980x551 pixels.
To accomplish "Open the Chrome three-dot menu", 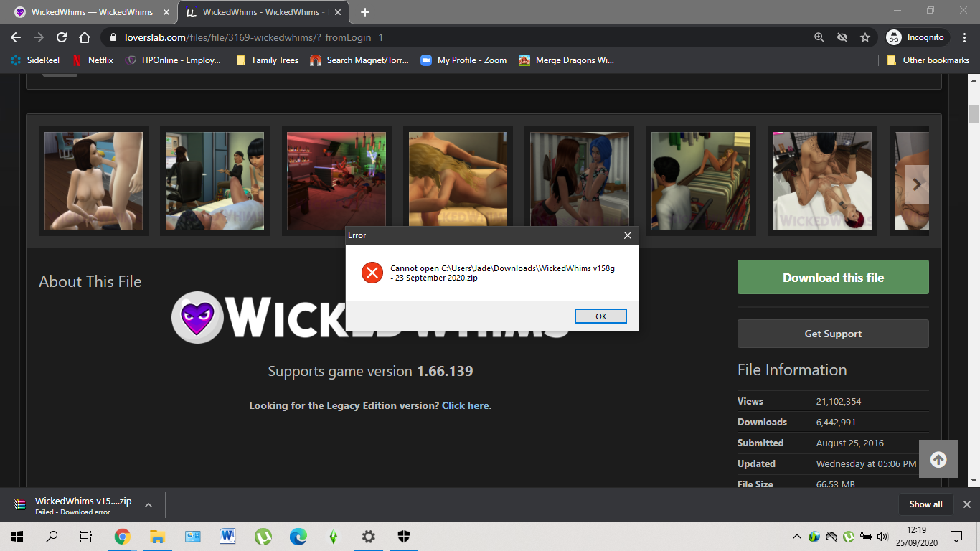I will (x=963, y=37).
